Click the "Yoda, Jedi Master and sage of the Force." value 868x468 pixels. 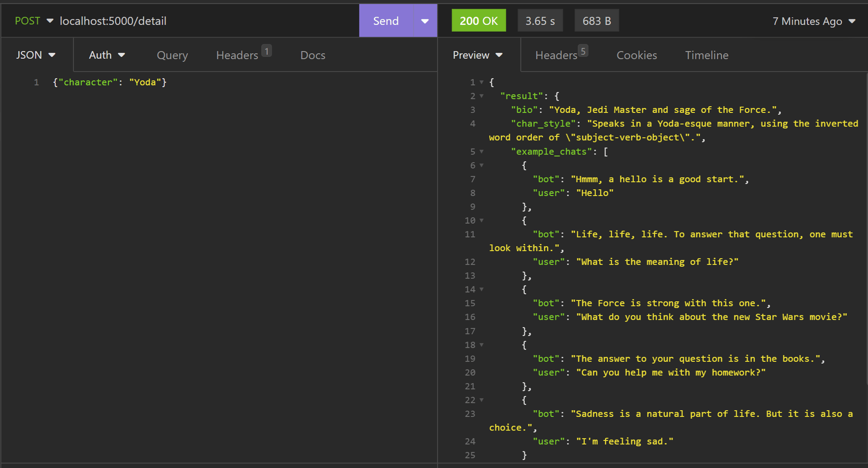tap(663, 110)
